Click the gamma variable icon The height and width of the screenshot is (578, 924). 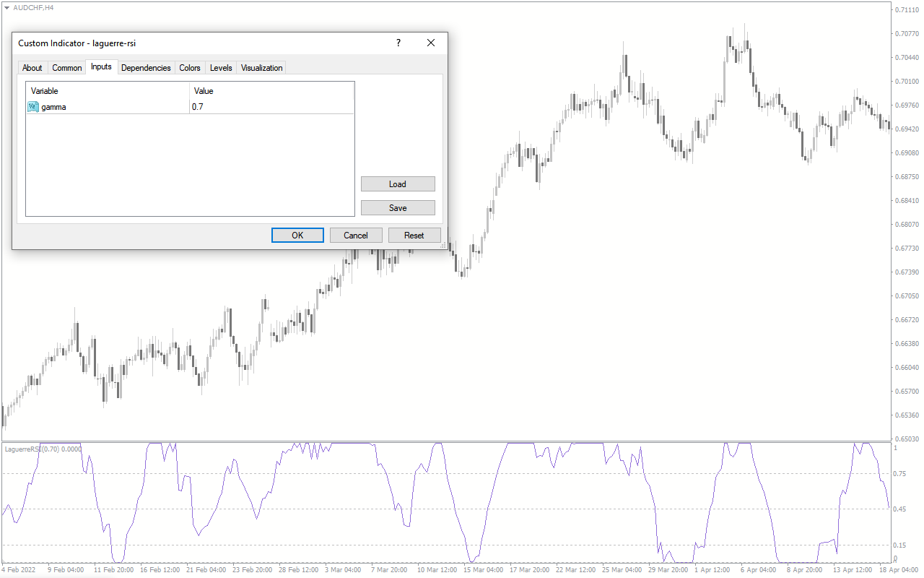pos(33,107)
